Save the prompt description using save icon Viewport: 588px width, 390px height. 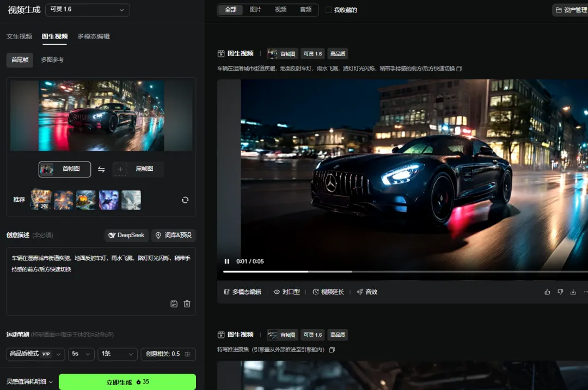(x=174, y=304)
